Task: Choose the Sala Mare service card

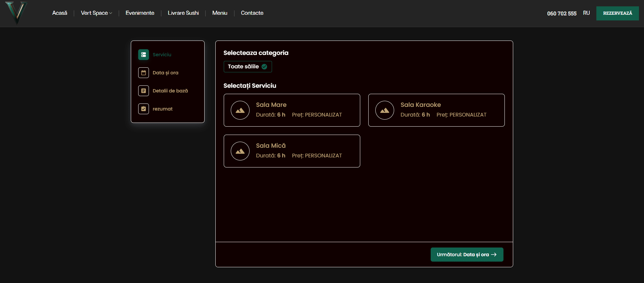Action: coord(292,110)
